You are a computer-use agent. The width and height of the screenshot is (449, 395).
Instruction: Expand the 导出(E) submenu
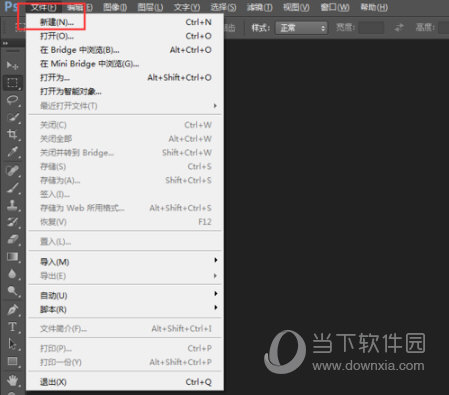click(x=215, y=276)
